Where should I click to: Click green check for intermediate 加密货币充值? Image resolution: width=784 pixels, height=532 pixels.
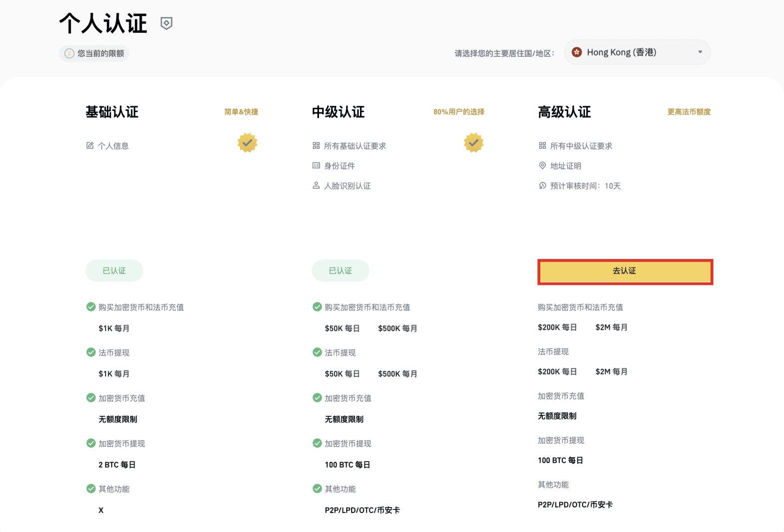(317, 398)
